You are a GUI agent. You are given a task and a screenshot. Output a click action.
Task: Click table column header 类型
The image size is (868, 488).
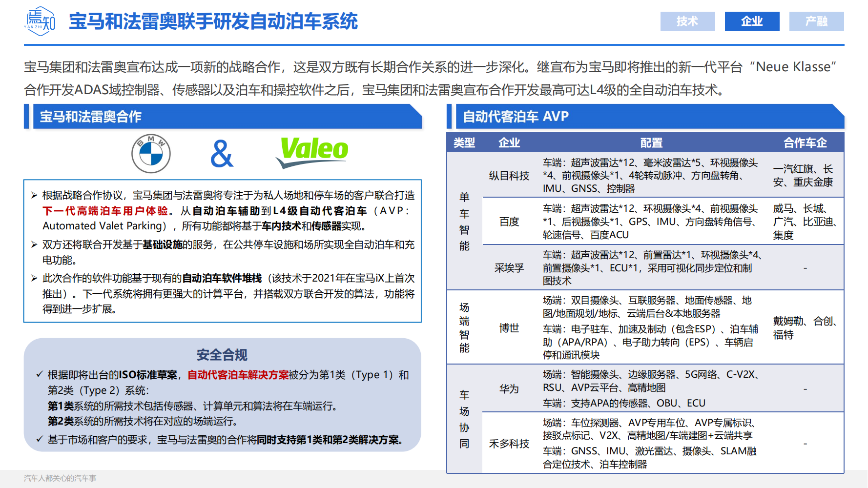point(464,142)
